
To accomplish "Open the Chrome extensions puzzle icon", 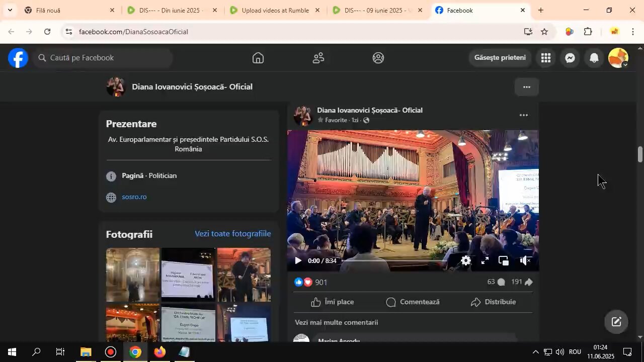I will pos(588,32).
